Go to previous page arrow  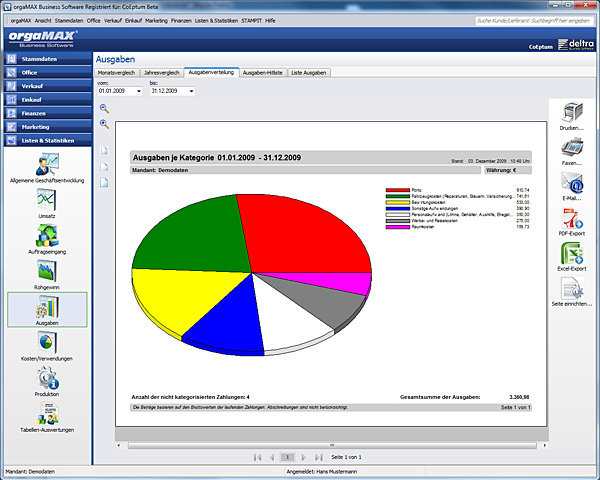[x=272, y=457]
